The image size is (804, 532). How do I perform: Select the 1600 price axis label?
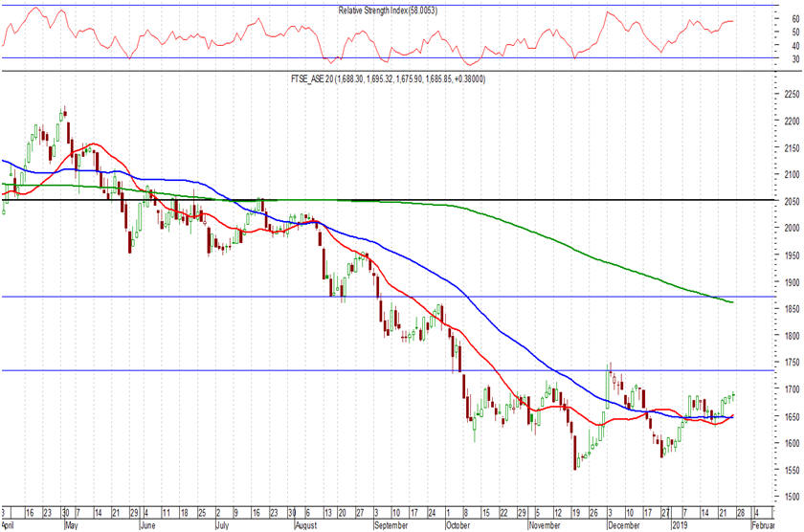[792, 443]
